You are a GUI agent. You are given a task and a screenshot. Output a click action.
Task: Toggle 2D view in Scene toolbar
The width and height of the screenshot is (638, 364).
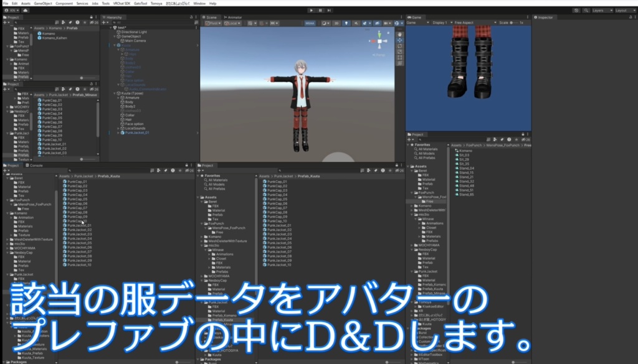(336, 23)
